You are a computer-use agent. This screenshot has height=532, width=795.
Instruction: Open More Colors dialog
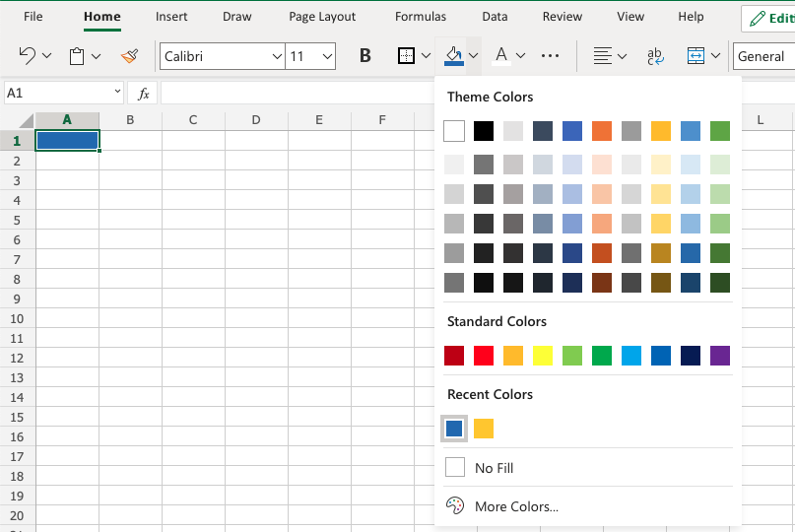[x=515, y=507]
